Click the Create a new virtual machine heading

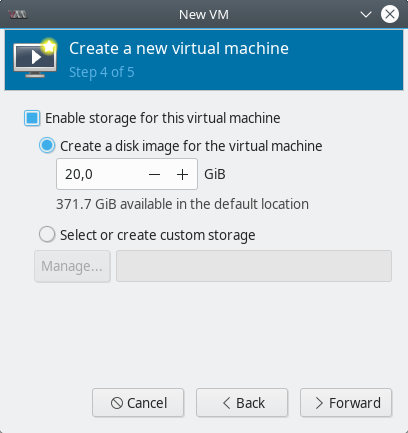[x=179, y=48]
